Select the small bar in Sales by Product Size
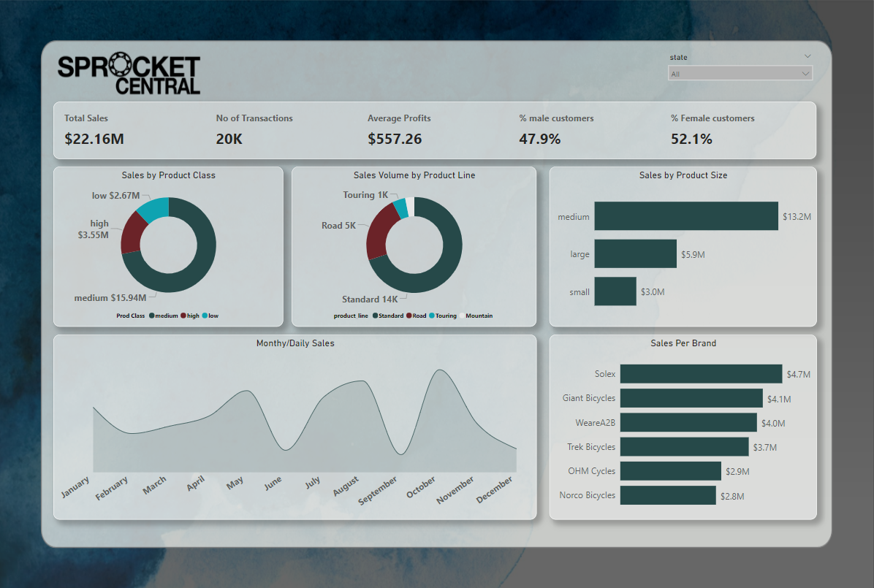Screen dimensions: 874x588 615,291
